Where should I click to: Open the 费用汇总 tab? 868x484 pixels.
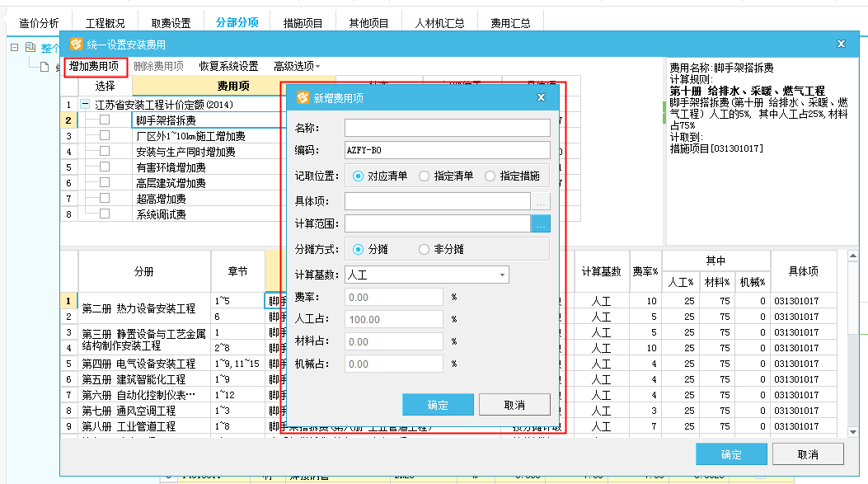(x=510, y=23)
